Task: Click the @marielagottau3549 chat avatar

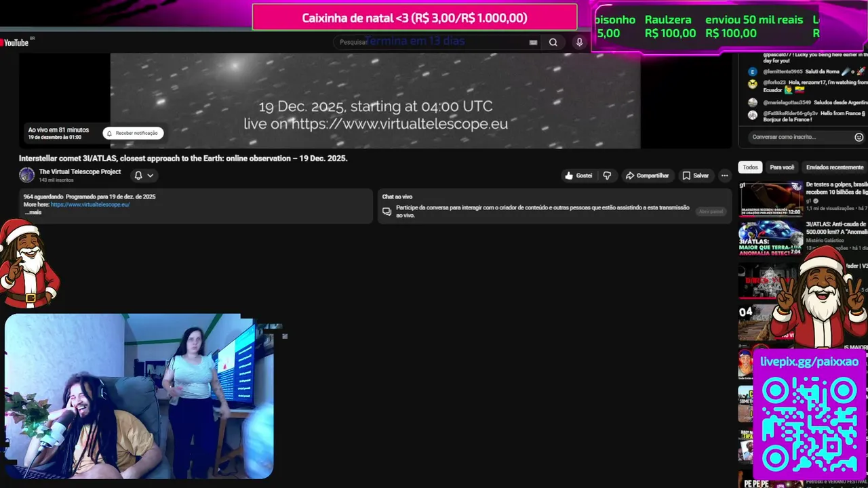Action: 752,102
